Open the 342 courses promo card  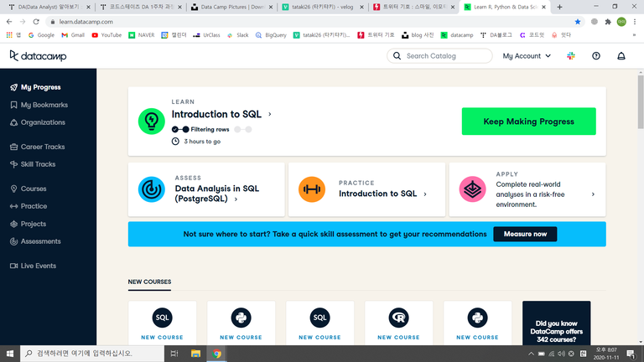point(556,323)
